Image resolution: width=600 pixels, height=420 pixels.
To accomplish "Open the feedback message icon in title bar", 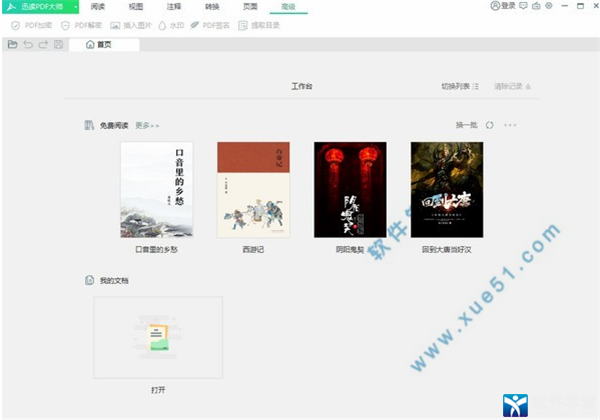I will (523, 6).
